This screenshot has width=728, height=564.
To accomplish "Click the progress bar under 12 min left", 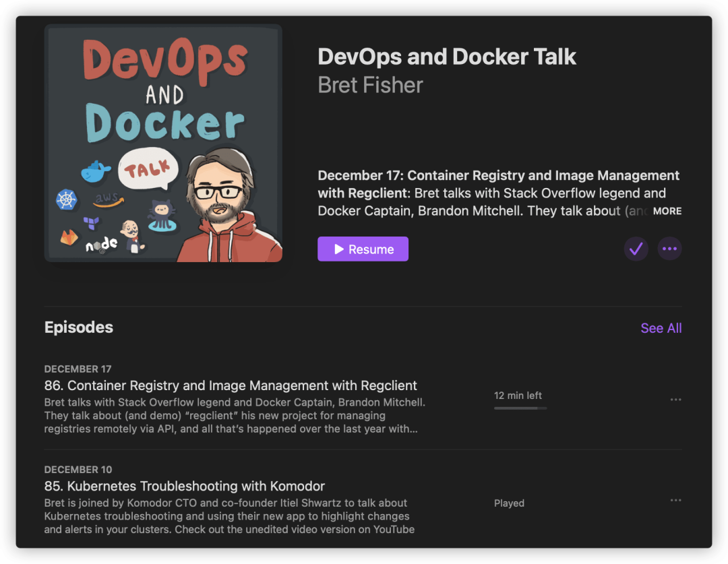I will click(x=520, y=408).
